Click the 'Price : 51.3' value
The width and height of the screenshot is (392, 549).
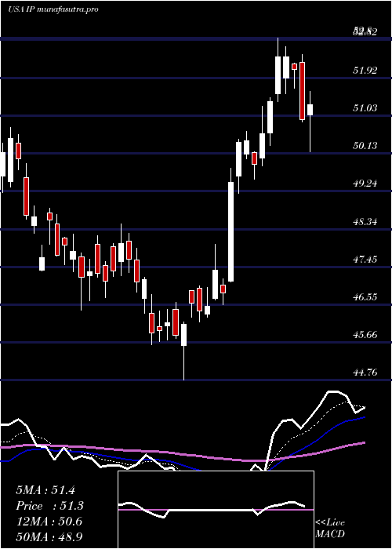click(50, 506)
